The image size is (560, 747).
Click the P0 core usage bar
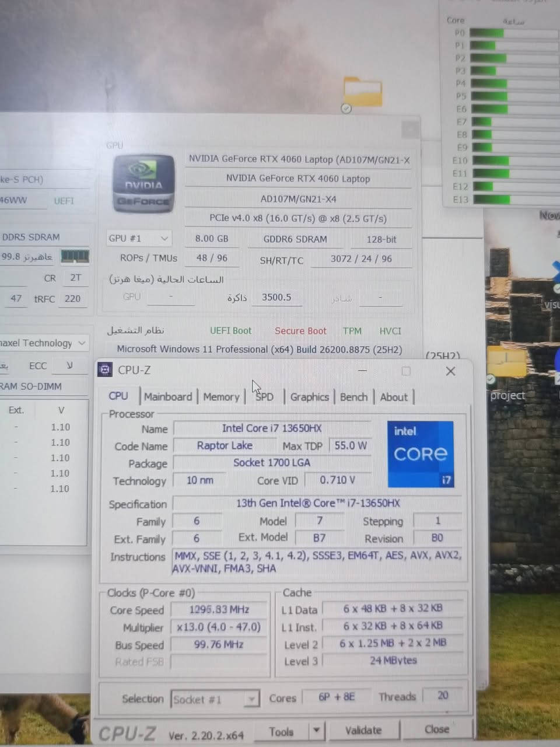(513, 33)
